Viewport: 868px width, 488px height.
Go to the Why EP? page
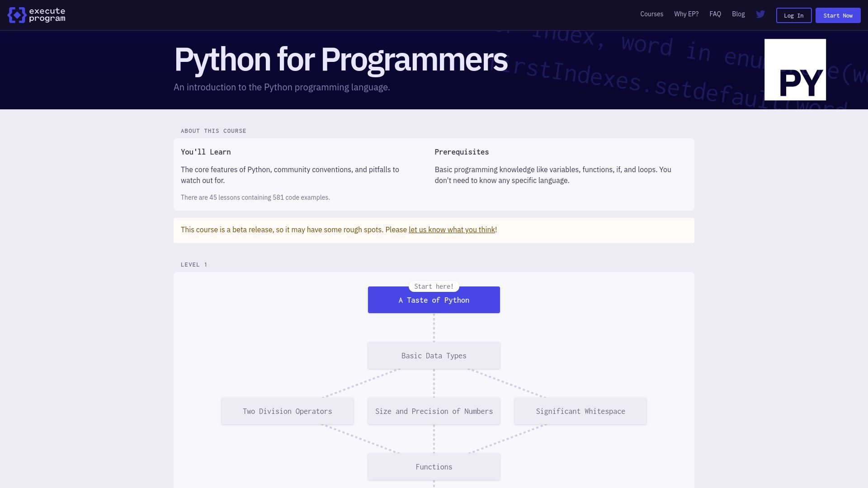point(686,14)
